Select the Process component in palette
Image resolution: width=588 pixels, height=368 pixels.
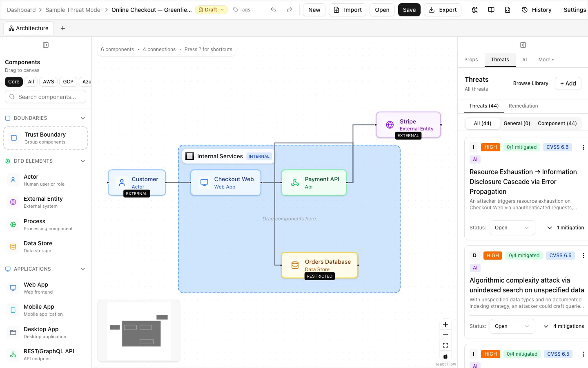coord(46,224)
